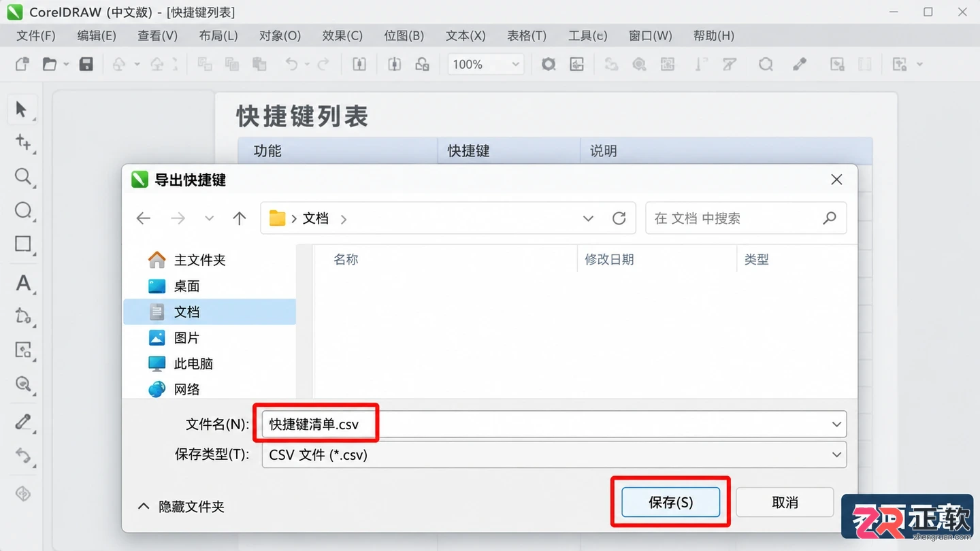
Task: Select the Ellipse tool
Action: (23, 210)
